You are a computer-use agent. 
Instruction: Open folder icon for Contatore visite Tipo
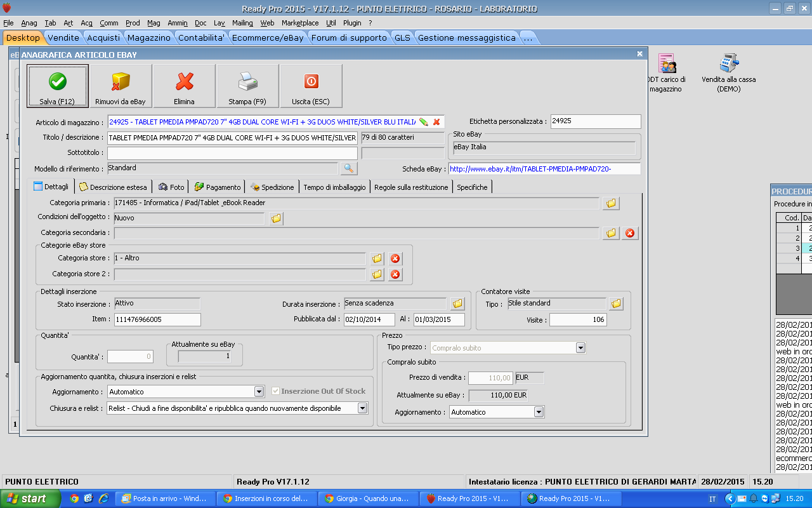(616, 304)
